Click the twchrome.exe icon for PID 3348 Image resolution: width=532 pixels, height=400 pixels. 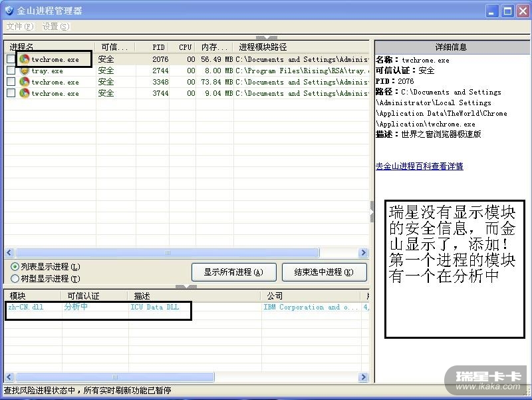24,82
